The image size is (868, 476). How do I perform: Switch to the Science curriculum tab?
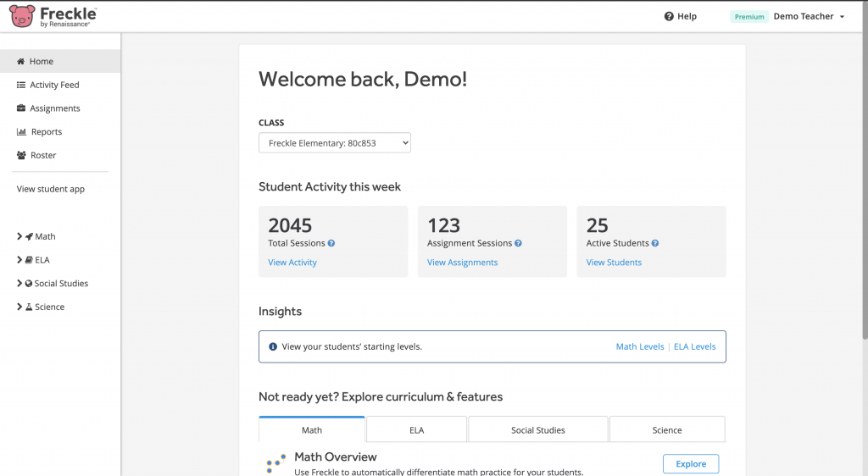click(x=667, y=429)
